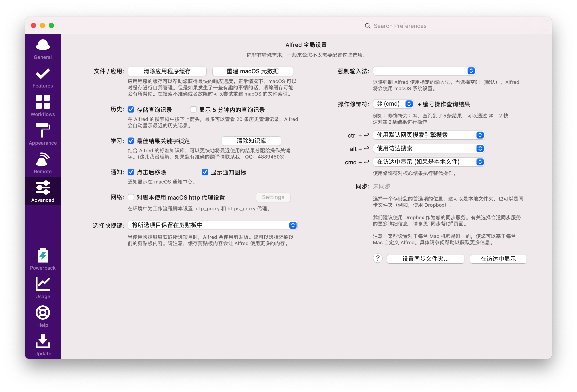Click the green zoom window button
Screen dimensions: 577x392
(x=51, y=26)
